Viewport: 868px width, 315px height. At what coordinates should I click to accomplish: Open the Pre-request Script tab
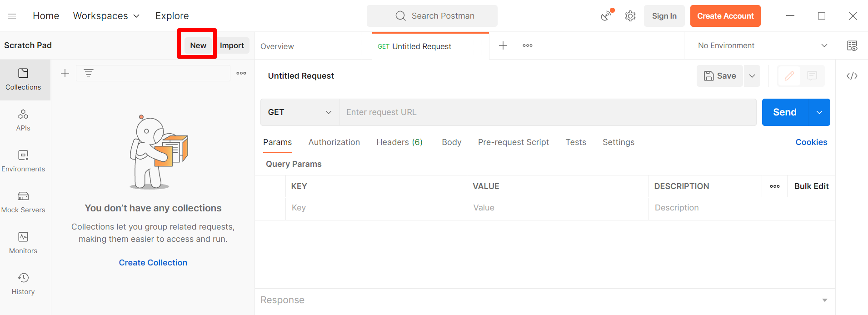point(514,142)
